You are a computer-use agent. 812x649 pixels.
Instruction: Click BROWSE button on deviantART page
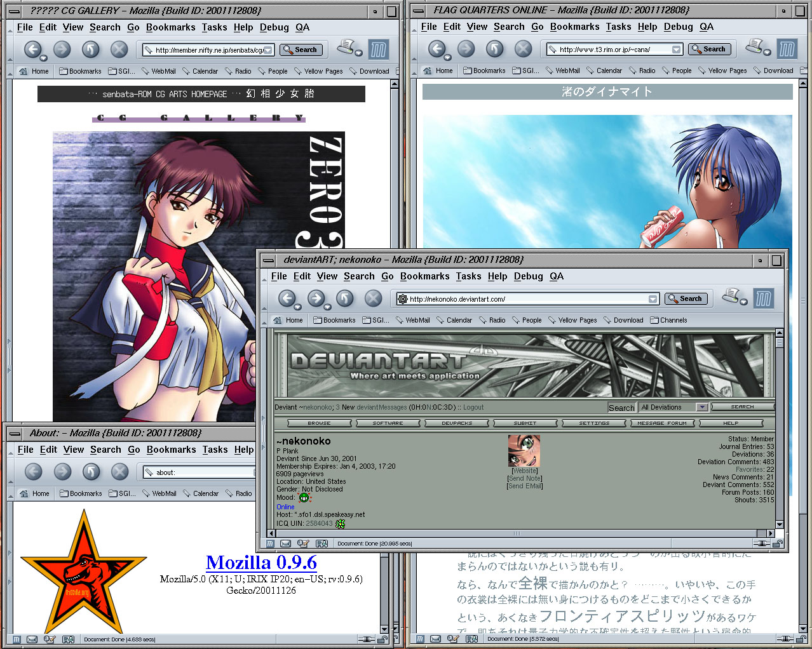click(x=319, y=423)
